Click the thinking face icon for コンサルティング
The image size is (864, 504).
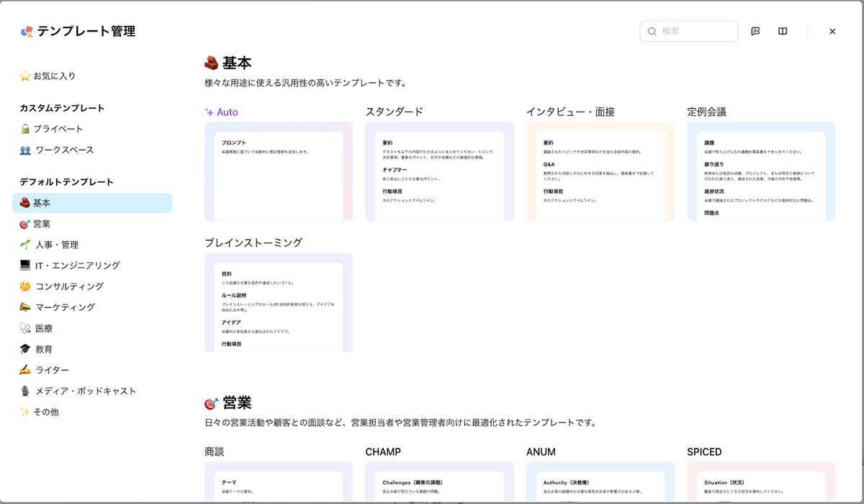(25, 287)
